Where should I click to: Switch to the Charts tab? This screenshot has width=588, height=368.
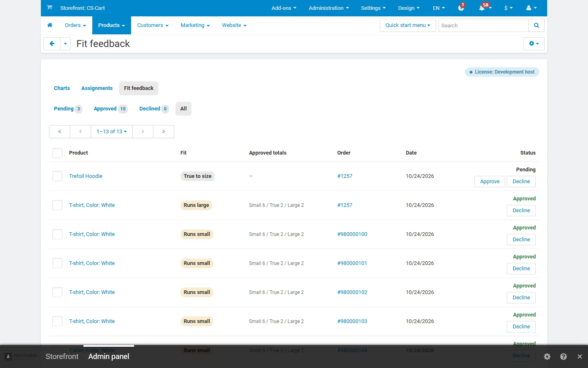[x=62, y=88]
